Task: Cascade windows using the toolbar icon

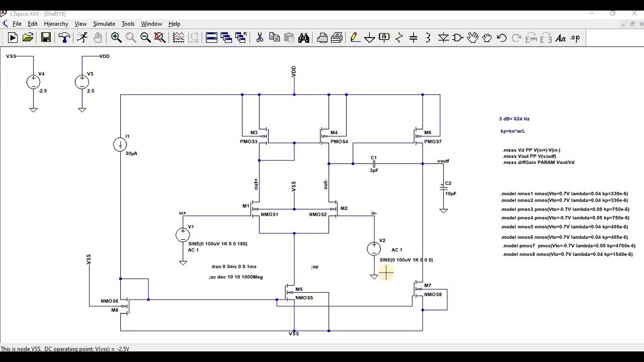Action: tap(226, 38)
